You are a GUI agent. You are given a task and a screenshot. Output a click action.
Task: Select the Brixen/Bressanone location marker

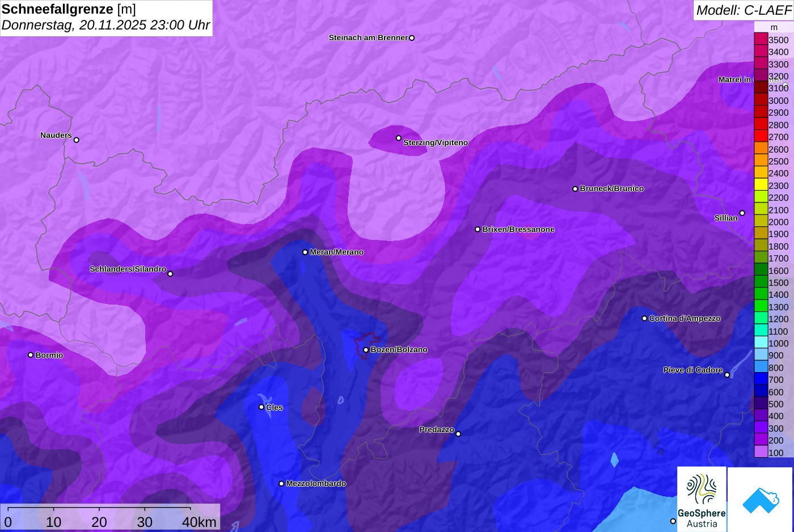pos(478,229)
